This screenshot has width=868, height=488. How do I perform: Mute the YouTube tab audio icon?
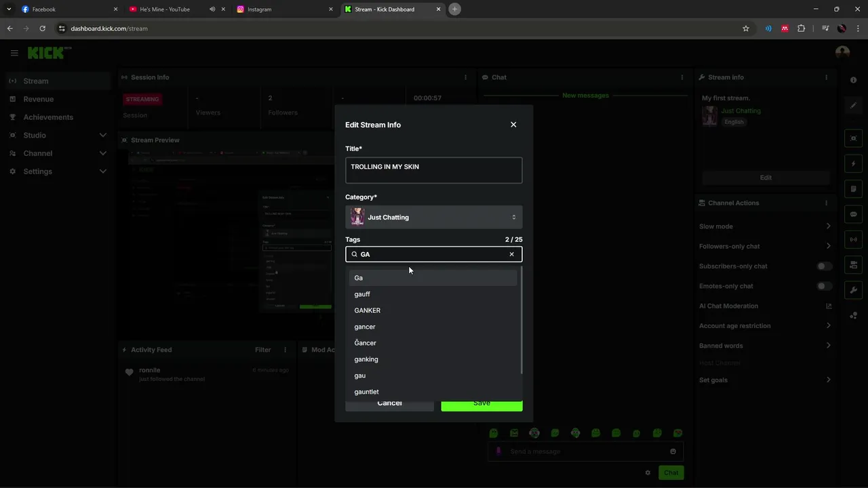pyautogui.click(x=212, y=9)
